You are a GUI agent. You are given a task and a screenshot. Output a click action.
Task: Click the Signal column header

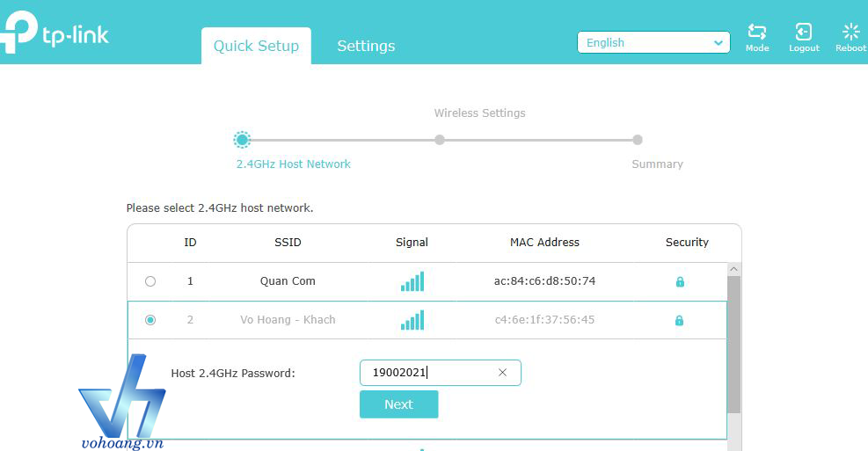point(412,243)
